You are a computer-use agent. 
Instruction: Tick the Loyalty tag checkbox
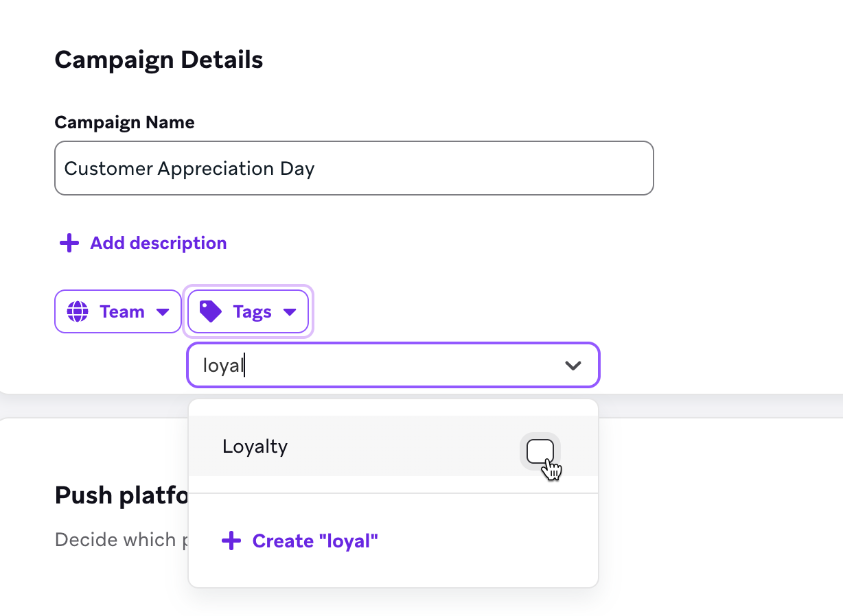point(540,451)
